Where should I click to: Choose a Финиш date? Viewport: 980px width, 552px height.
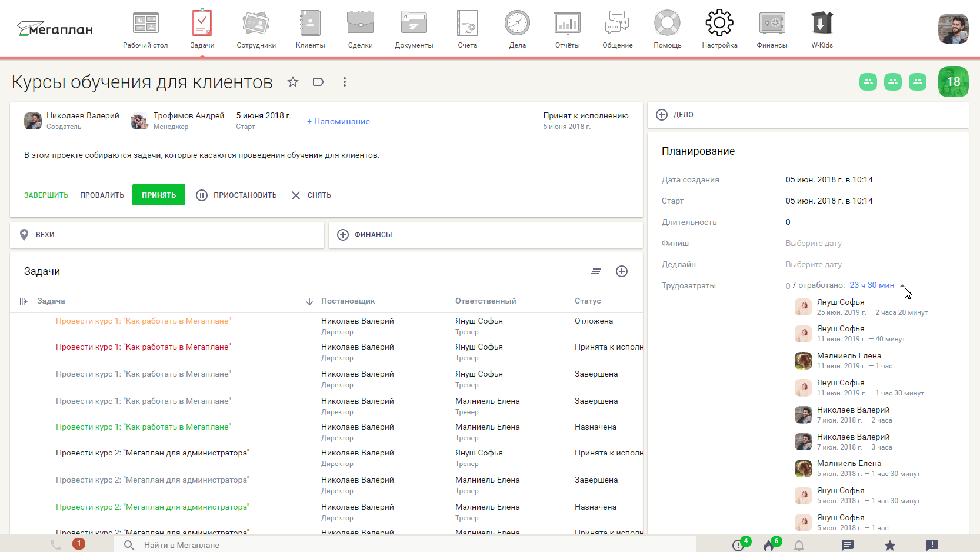click(x=814, y=243)
